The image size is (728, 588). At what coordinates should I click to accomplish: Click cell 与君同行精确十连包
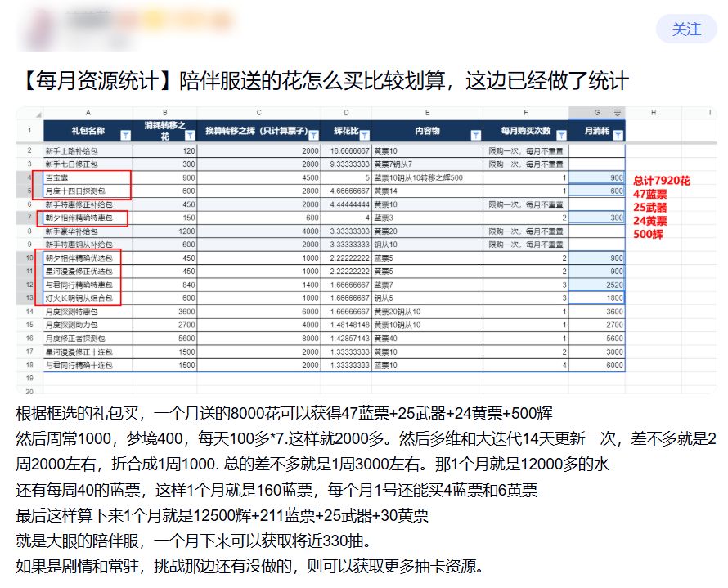88,366
